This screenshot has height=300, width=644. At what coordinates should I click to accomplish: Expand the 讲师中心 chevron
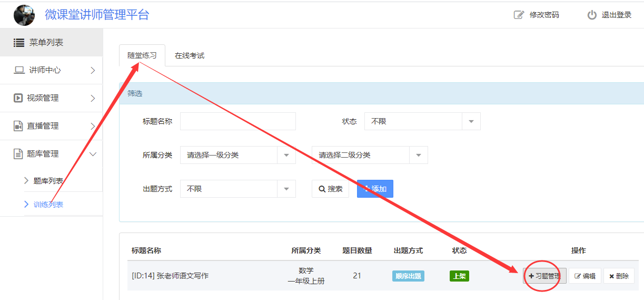[93, 70]
